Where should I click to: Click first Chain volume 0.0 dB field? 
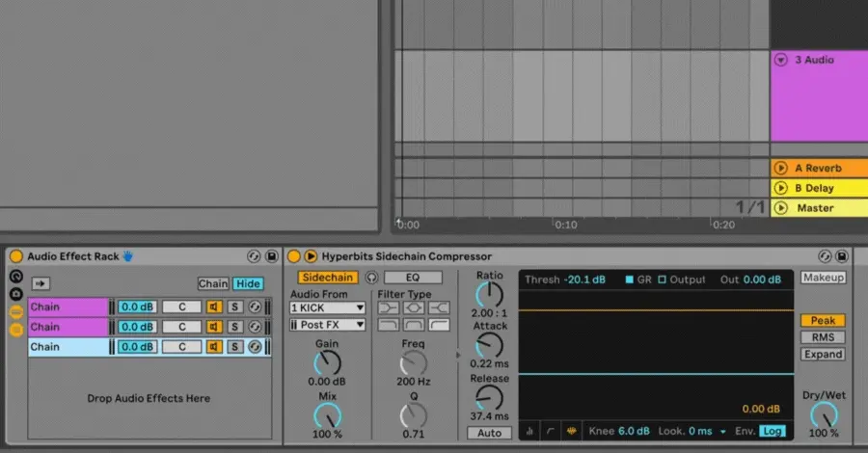(x=137, y=306)
